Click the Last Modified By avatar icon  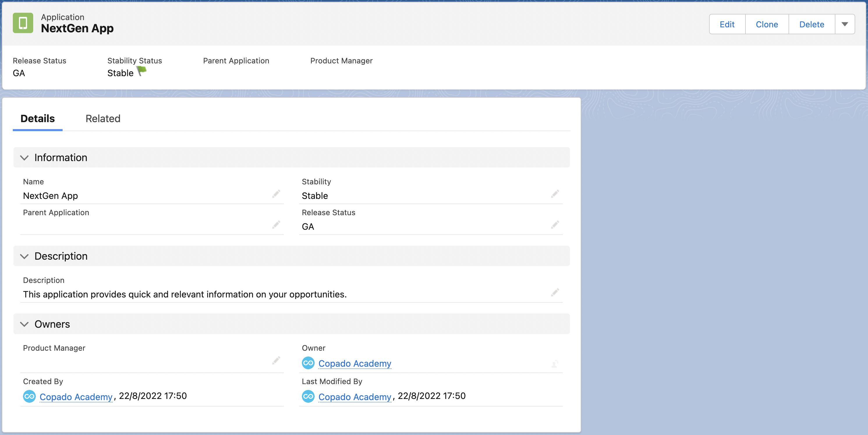tap(308, 396)
